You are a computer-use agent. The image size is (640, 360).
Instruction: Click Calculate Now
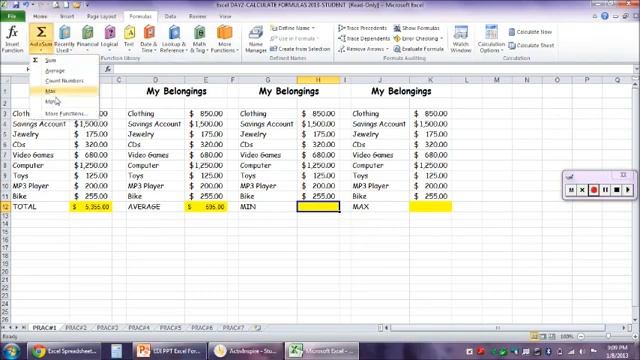(x=530, y=32)
